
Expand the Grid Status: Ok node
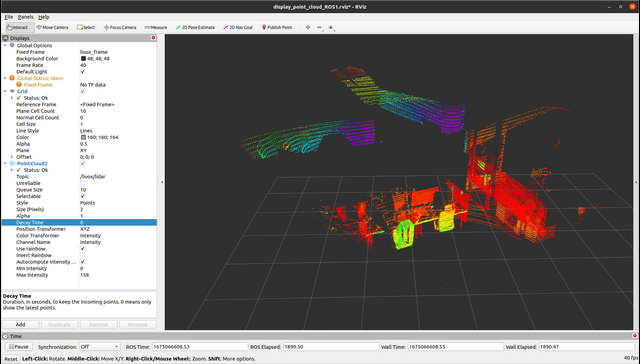(x=12, y=98)
